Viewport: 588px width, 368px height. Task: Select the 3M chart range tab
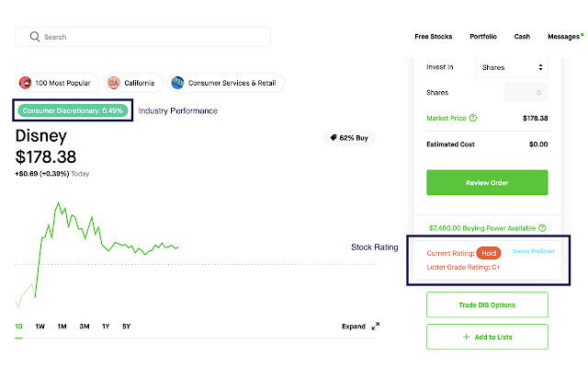click(x=85, y=327)
